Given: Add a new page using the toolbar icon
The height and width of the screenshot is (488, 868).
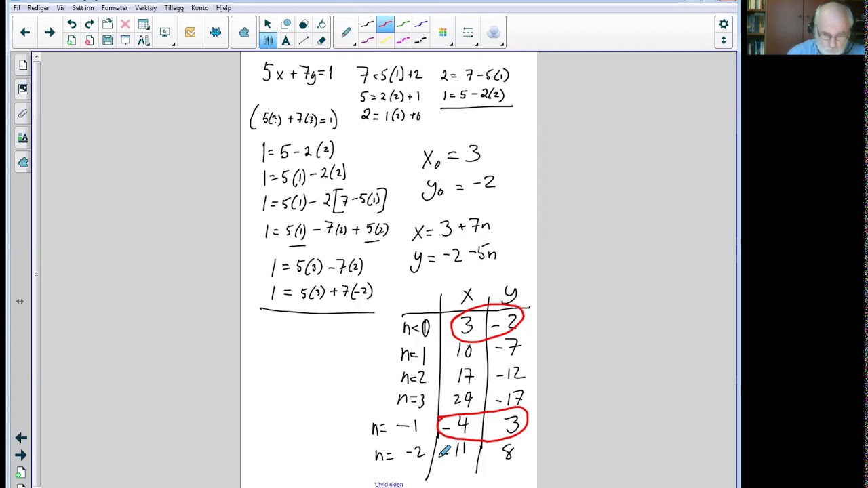Looking at the screenshot, I should [x=71, y=41].
